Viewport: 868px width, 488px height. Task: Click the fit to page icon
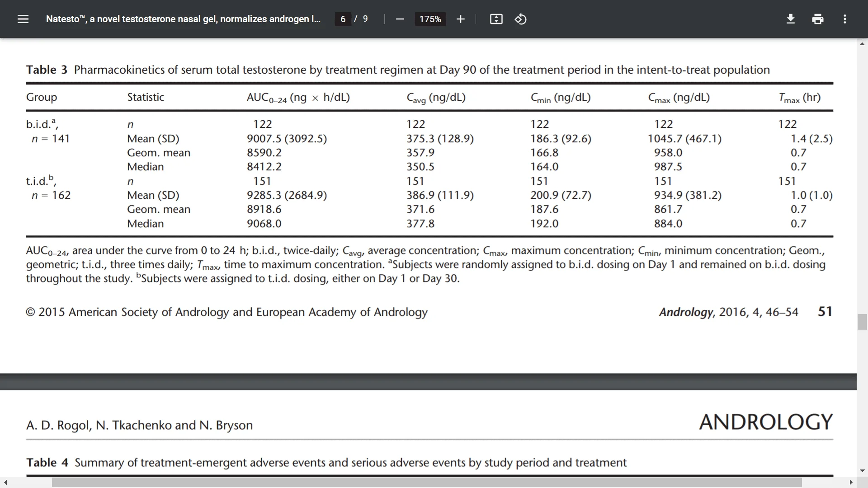click(x=496, y=19)
